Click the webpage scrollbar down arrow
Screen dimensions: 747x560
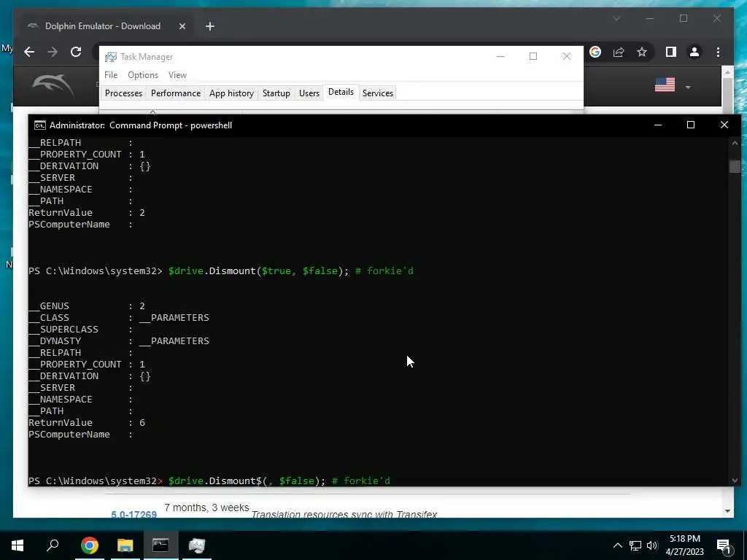tap(727, 511)
